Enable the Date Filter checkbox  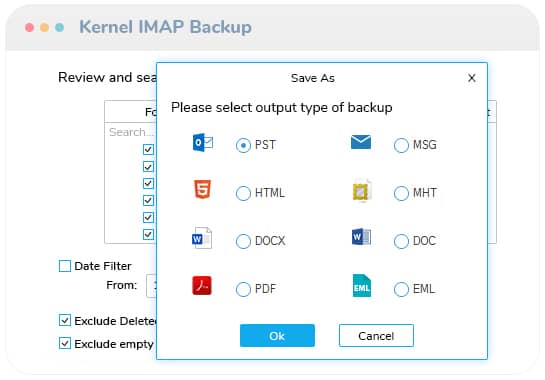pyautogui.click(x=65, y=266)
